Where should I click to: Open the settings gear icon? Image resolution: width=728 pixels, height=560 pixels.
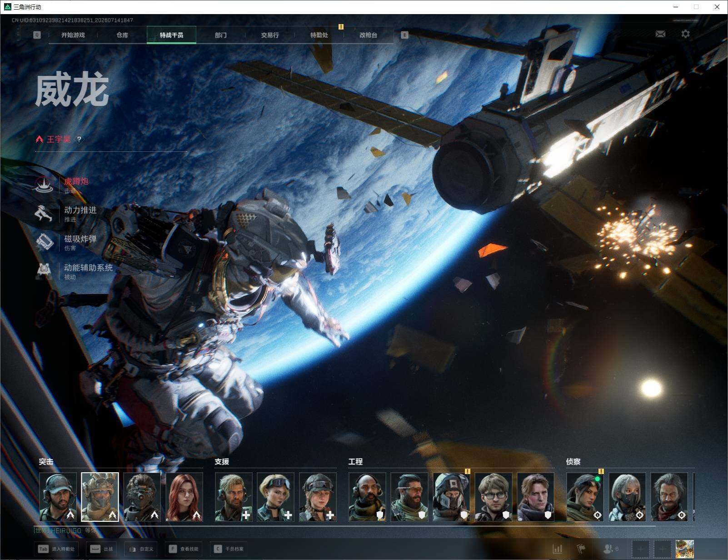685,34
